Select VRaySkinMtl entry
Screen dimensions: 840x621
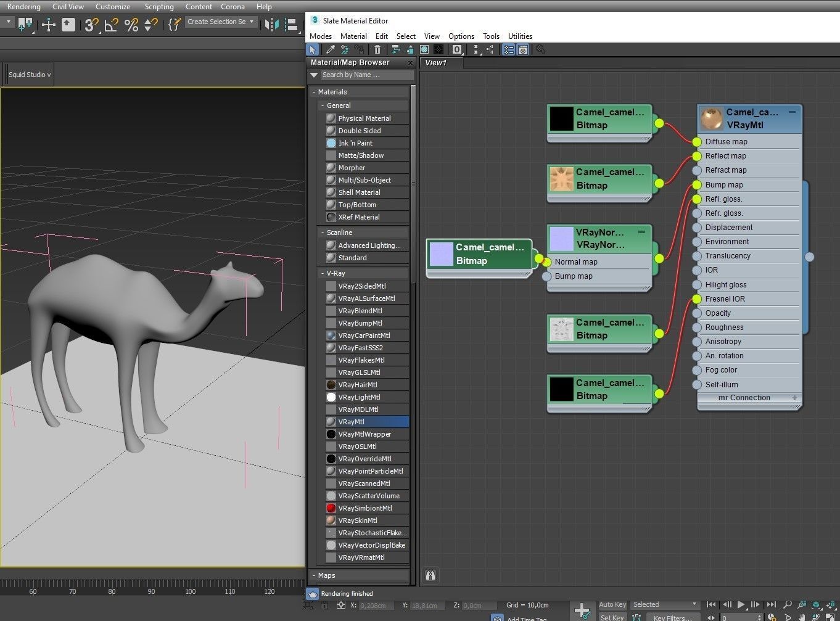[x=367, y=520]
